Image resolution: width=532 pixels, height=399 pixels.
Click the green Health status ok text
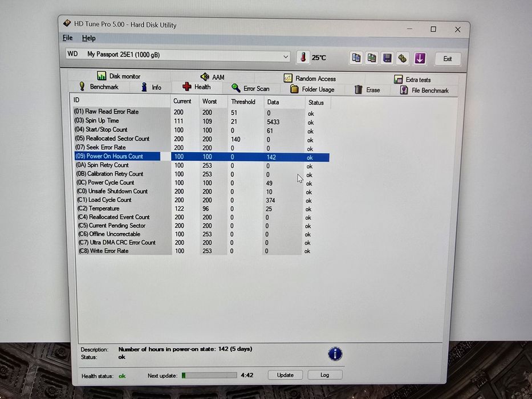tap(122, 376)
